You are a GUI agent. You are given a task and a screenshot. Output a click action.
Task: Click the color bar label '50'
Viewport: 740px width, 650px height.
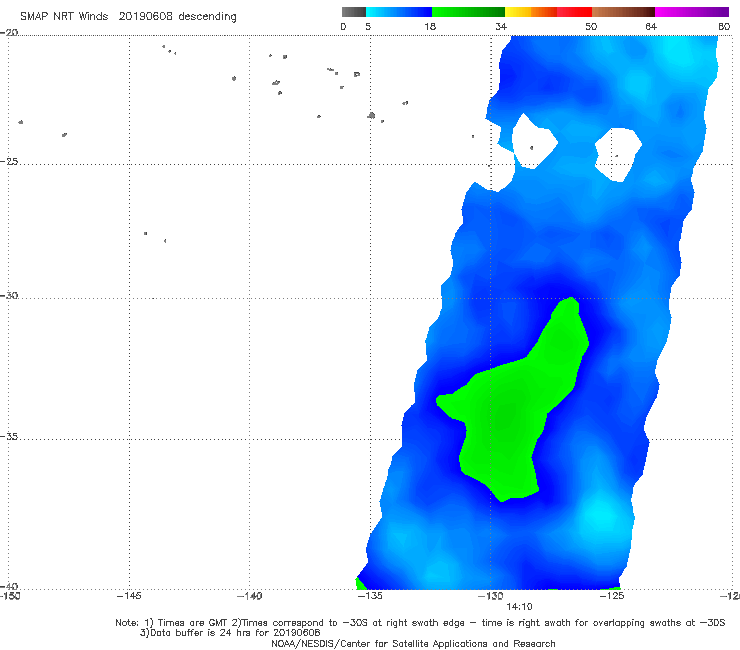[x=591, y=26]
